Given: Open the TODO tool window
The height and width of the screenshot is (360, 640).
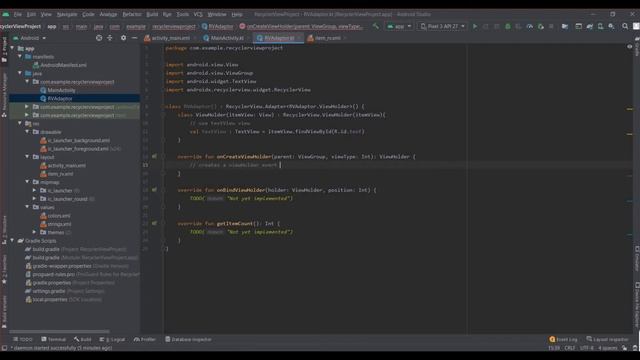Looking at the screenshot, I should [23, 340].
